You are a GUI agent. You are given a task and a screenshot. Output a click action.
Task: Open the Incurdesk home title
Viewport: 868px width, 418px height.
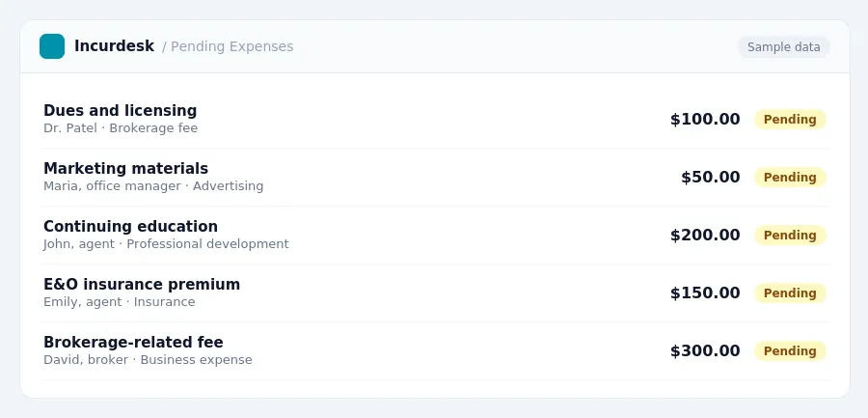point(114,46)
